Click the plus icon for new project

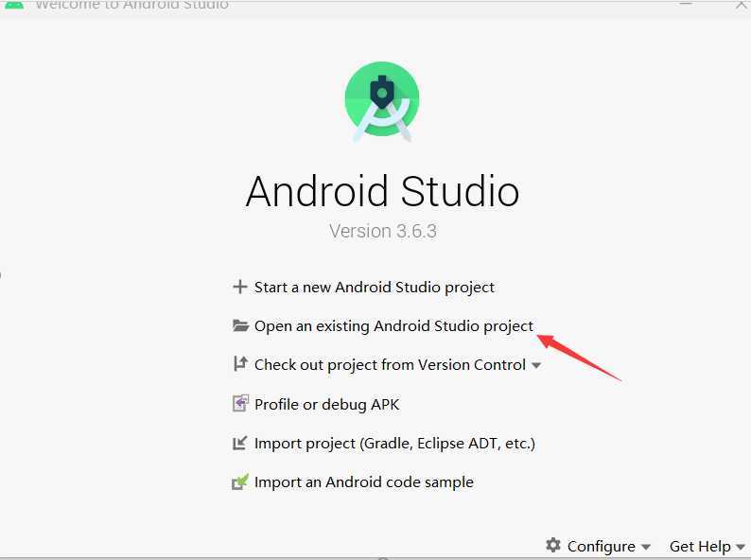coord(240,287)
